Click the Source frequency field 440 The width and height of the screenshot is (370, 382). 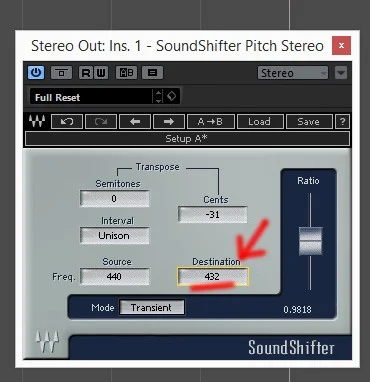114,277
